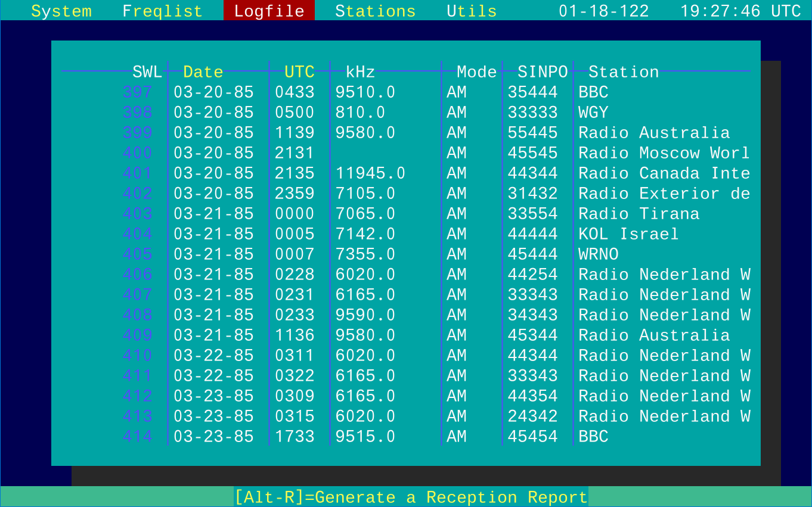Click the SINPO column header

[x=543, y=72]
